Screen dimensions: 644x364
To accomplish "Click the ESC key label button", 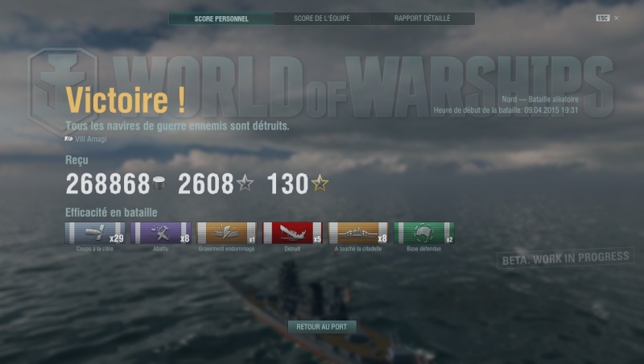I will pyautogui.click(x=602, y=18).
